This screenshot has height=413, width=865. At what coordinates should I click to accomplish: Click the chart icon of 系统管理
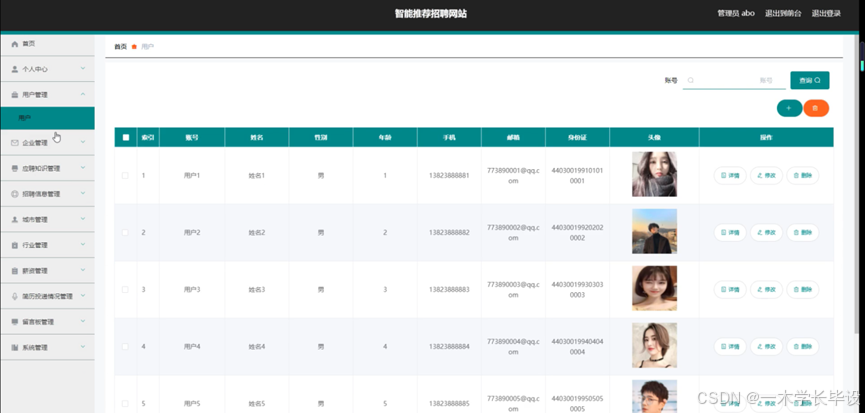tap(15, 347)
